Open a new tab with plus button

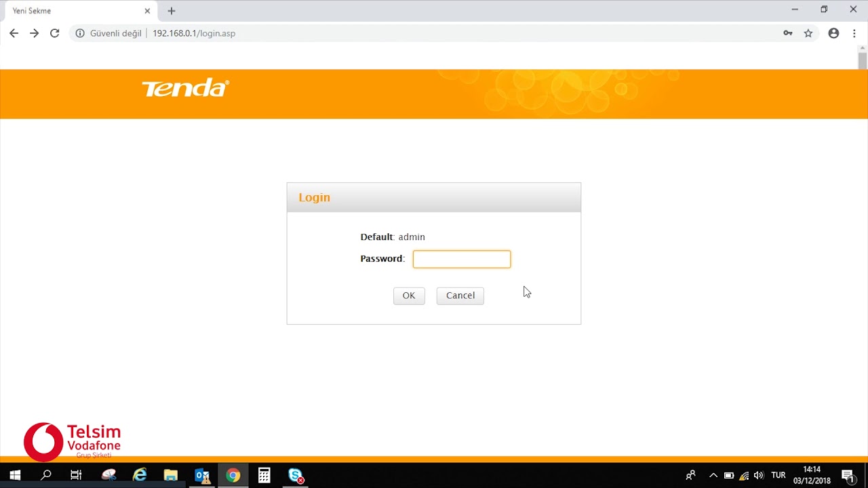172,11
